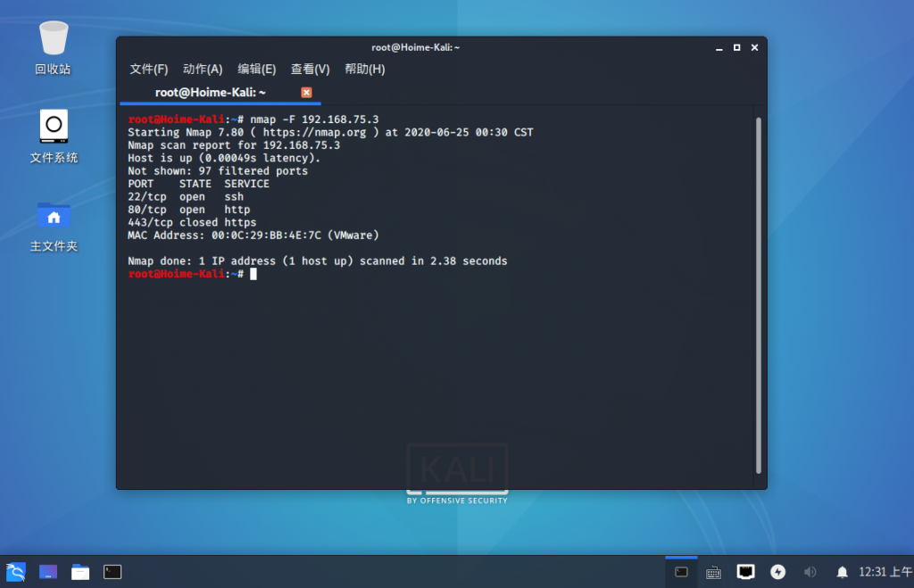Screen dimensions: 914x588
Task: Maximize the terminal window
Action: pos(736,47)
